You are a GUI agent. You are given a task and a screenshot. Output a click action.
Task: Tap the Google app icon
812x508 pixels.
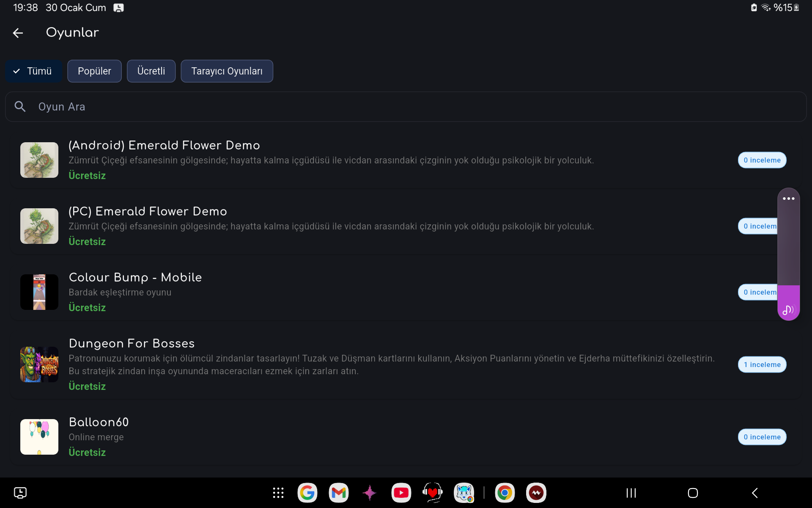(x=307, y=493)
